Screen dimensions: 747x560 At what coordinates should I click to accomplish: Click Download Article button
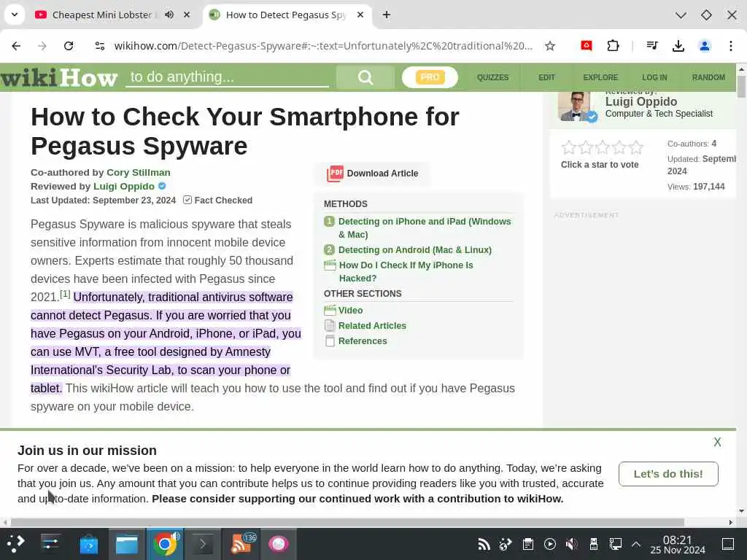(372, 174)
